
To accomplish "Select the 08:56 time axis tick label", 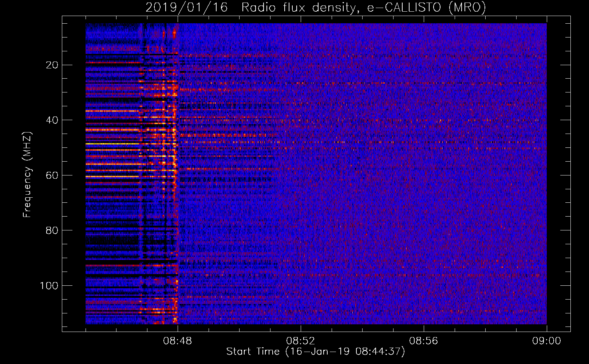I will click(x=423, y=341).
